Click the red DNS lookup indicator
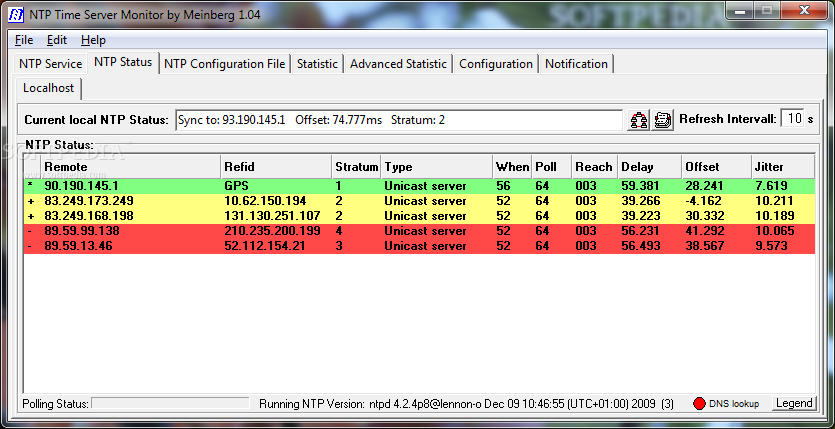 (699, 403)
